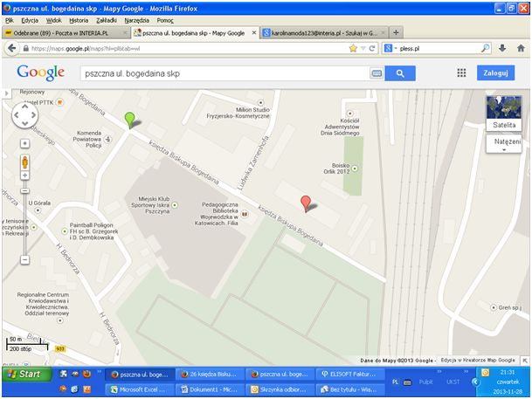The height and width of the screenshot is (399, 532).
Task: Drop the Street View pegman
Action: (x=24, y=162)
